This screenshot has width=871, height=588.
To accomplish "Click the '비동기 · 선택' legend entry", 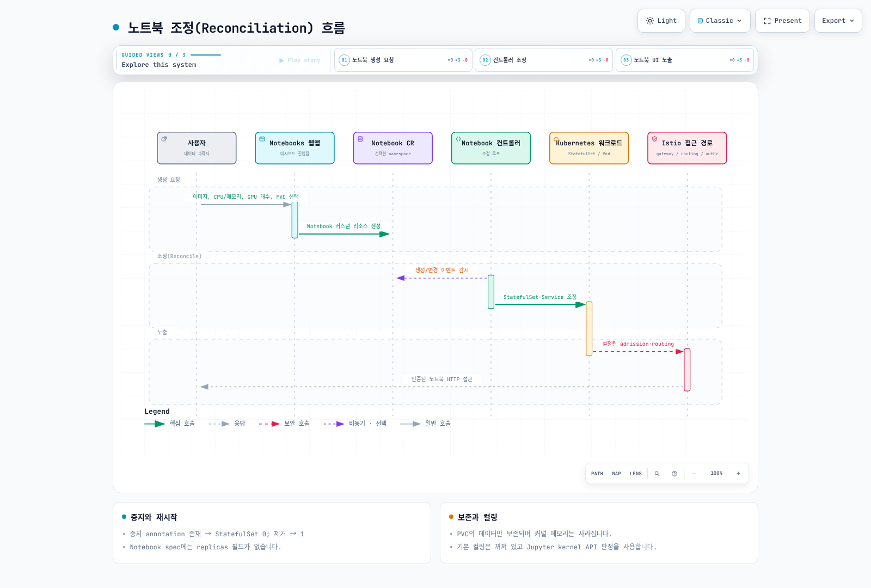I will [355, 424].
